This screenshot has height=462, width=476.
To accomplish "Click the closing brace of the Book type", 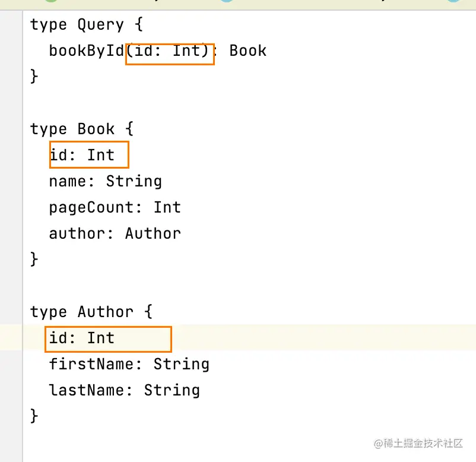I will click(x=34, y=259).
